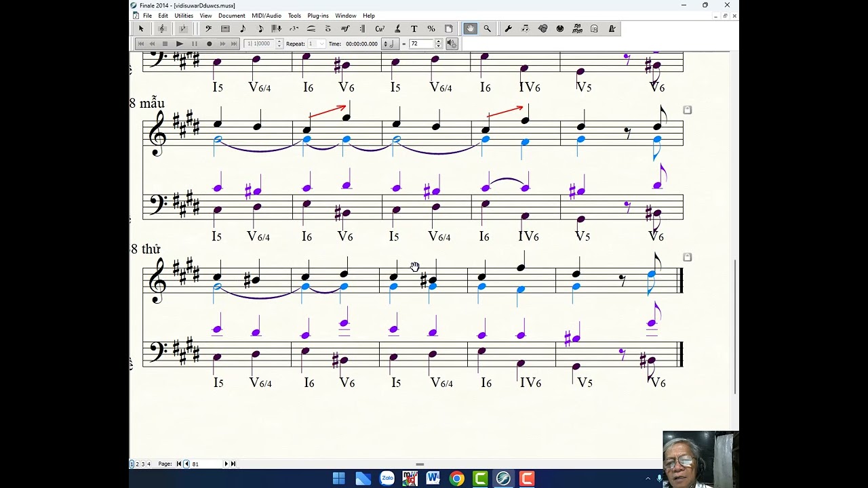
Task: Show hidden system tray icons
Action: tap(648, 479)
